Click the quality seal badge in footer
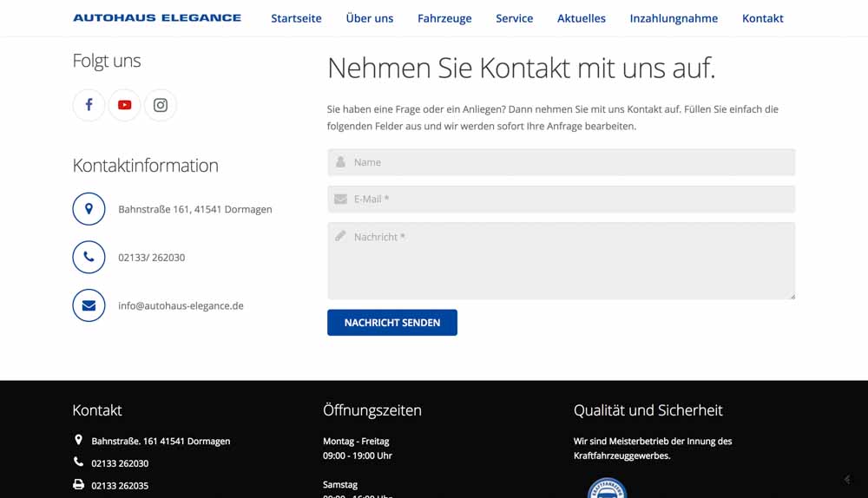The width and height of the screenshot is (868, 498). (607, 488)
